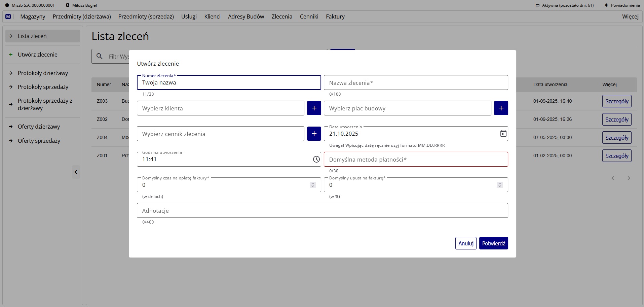Click plus button beside Wybierz cennik zlecenia
The height and width of the screenshot is (307, 644).
coord(314,134)
